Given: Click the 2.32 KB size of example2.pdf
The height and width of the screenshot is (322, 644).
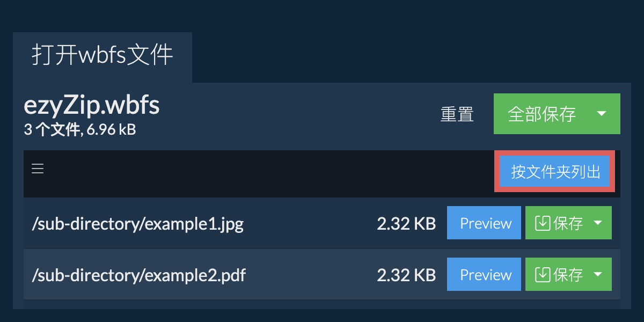Looking at the screenshot, I should tap(406, 275).
